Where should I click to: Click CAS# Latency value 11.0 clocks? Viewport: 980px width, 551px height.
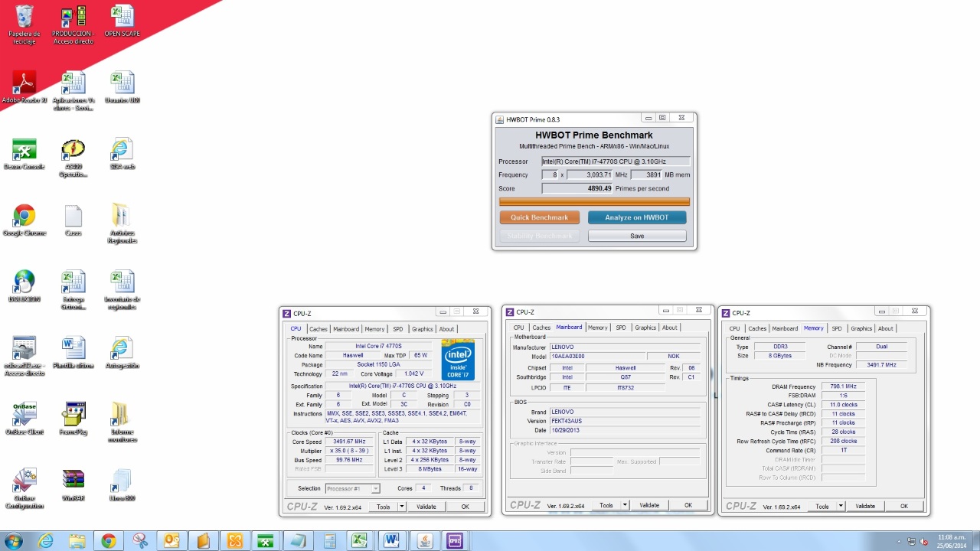tap(843, 405)
